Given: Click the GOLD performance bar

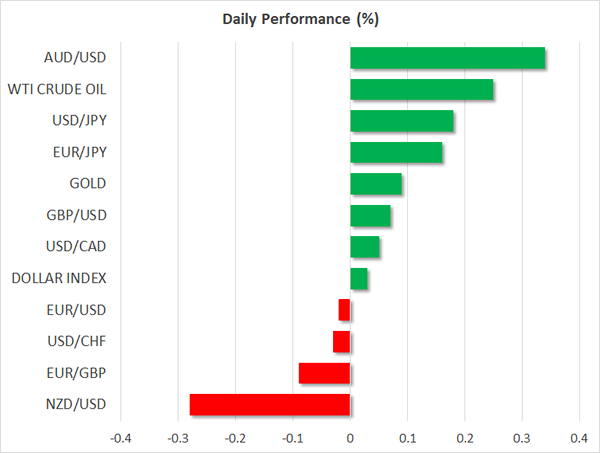Looking at the screenshot, I should coord(376,184).
